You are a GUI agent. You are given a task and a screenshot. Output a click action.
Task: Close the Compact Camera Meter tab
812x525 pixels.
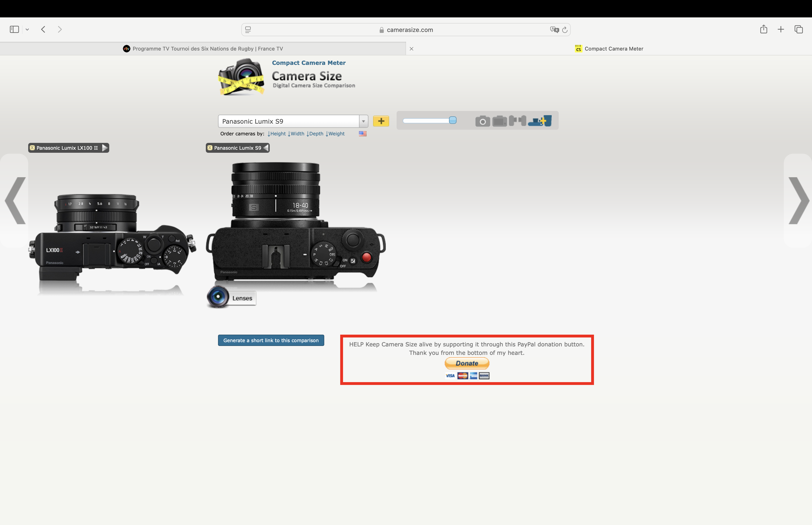[x=411, y=49]
